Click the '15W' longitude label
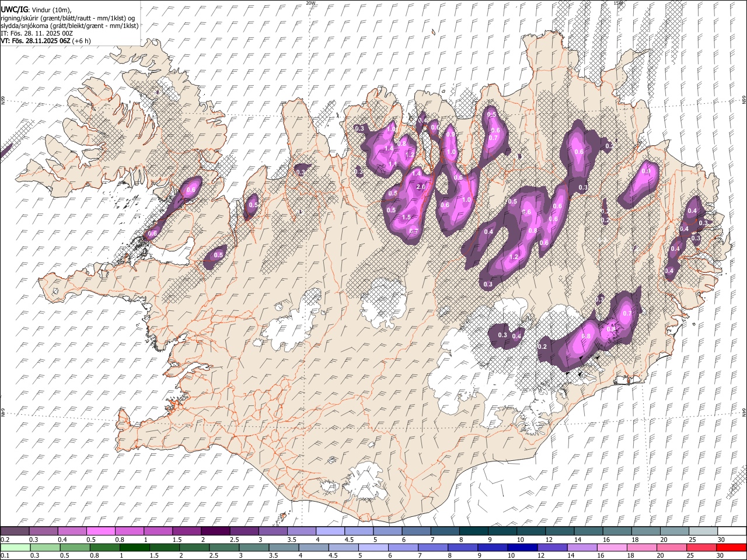 click(618, 3)
